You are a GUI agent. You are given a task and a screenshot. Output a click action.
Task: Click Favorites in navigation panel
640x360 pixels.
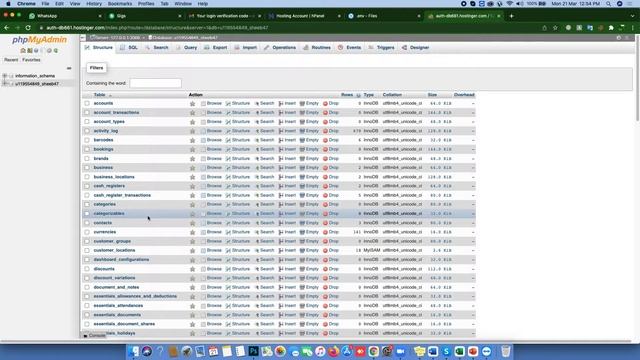(31, 60)
